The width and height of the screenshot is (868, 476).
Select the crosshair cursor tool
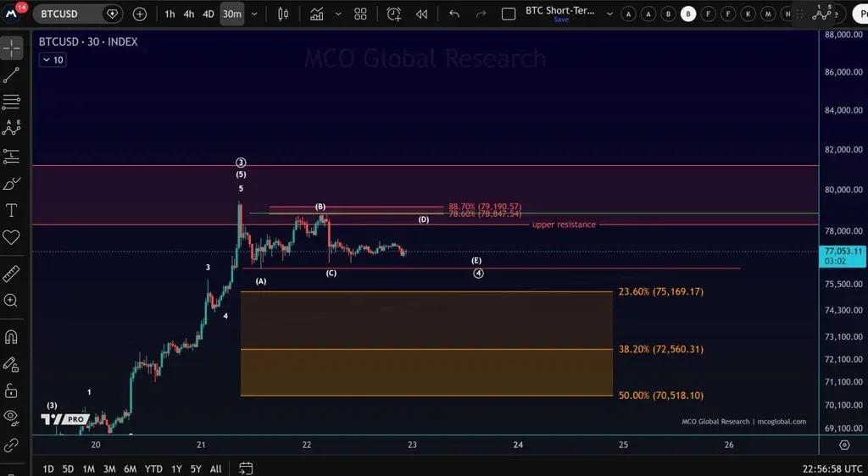tap(11, 48)
